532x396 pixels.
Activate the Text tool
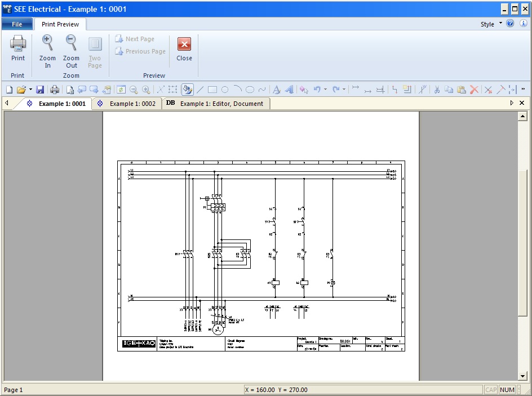pyautogui.click(x=276, y=90)
